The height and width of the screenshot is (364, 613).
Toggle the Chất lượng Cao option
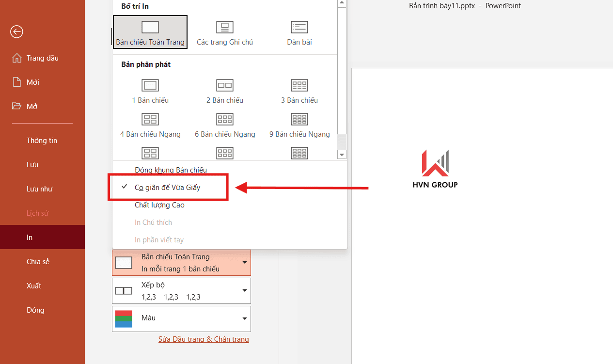[159, 205]
